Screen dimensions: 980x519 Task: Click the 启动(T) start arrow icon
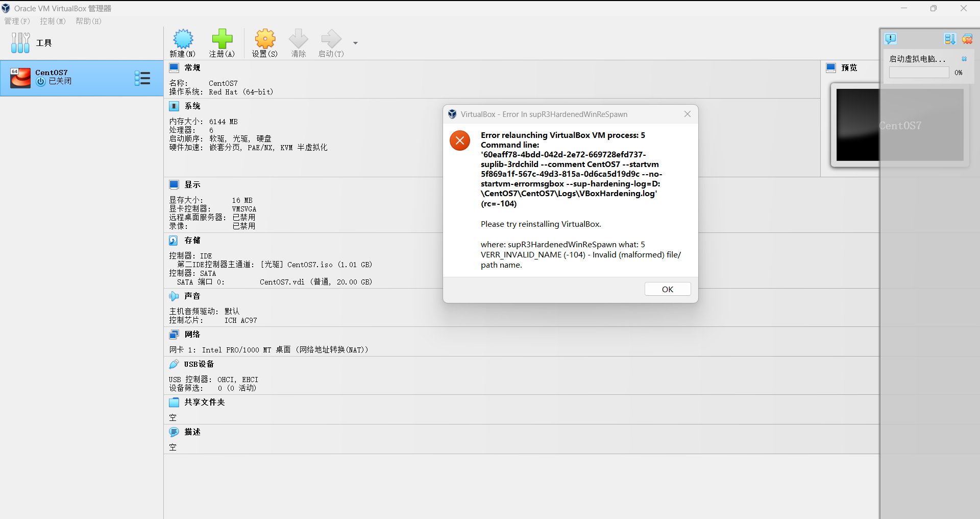click(331, 39)
